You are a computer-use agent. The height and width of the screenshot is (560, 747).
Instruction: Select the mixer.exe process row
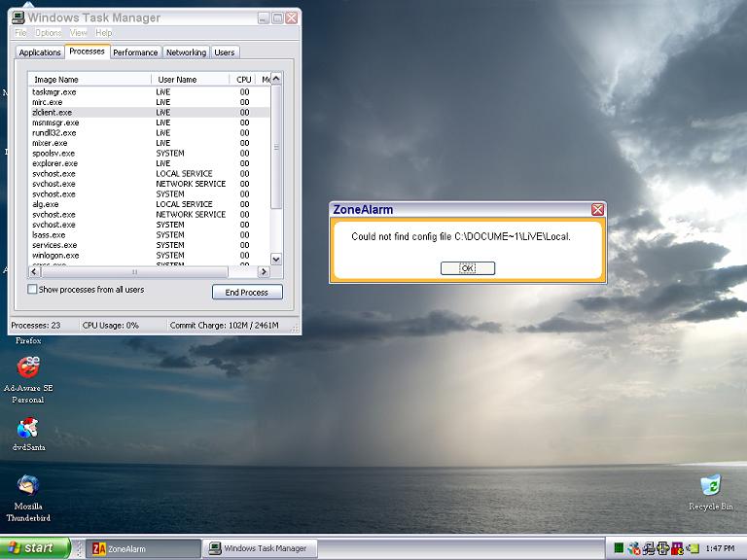[149, 143]
